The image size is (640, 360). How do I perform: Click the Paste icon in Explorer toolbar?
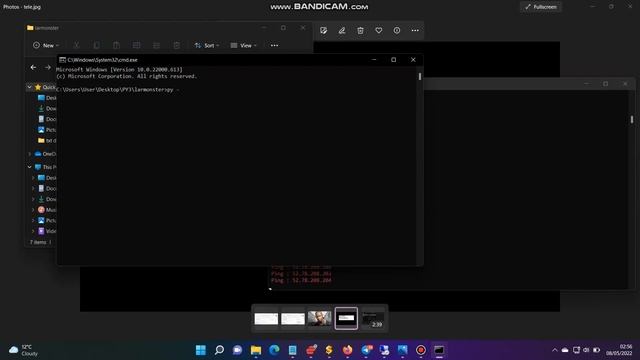click(116, 45)
